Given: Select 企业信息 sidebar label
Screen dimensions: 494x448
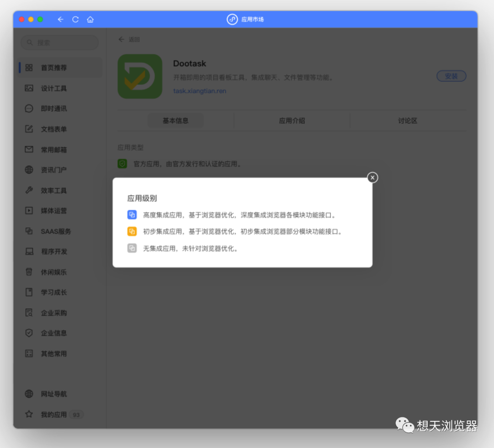Looking at the screenshot, I should (x=54, y=333).
